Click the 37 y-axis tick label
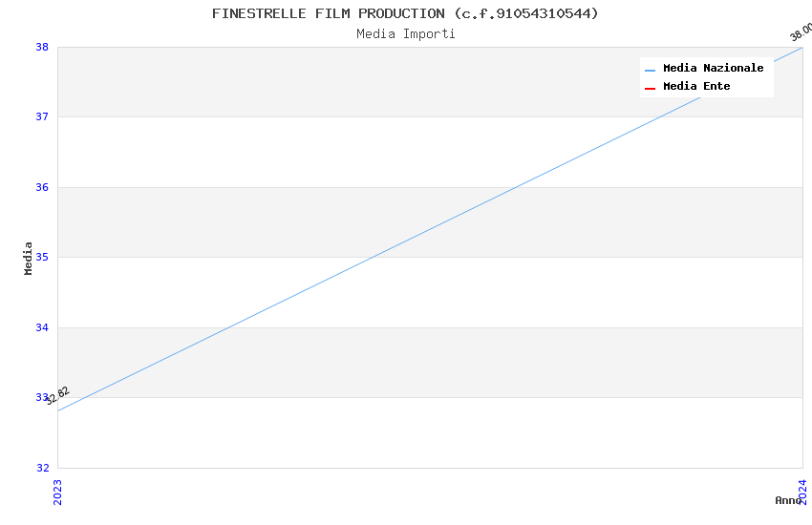Screen dimensions: 812x525 pyautogui.click(x=42, y=117)
